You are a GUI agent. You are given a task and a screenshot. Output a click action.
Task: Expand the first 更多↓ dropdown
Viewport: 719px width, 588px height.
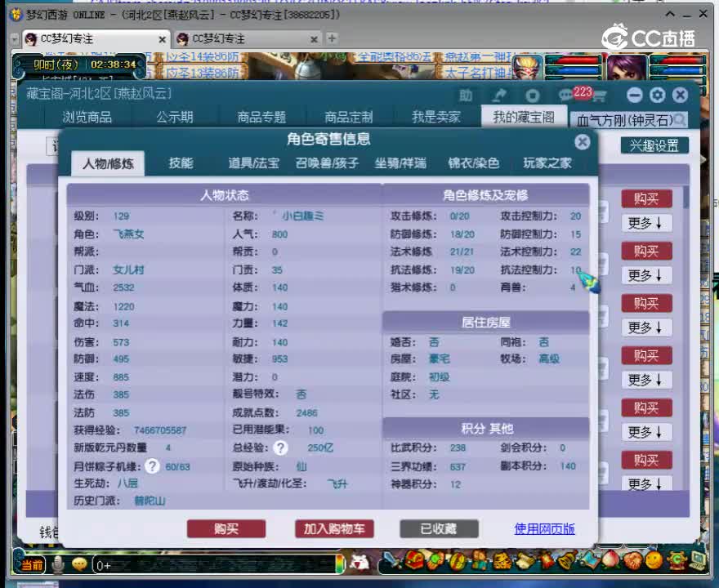pos(645,223)
